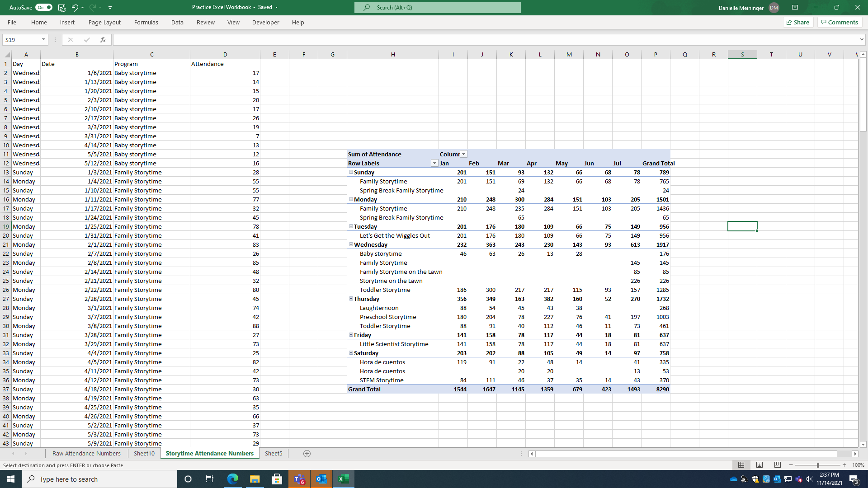Open Outlook from the taskbar
Image resolution: width=868 pixels, height=488 pixels.
click(x=321, y=479)
